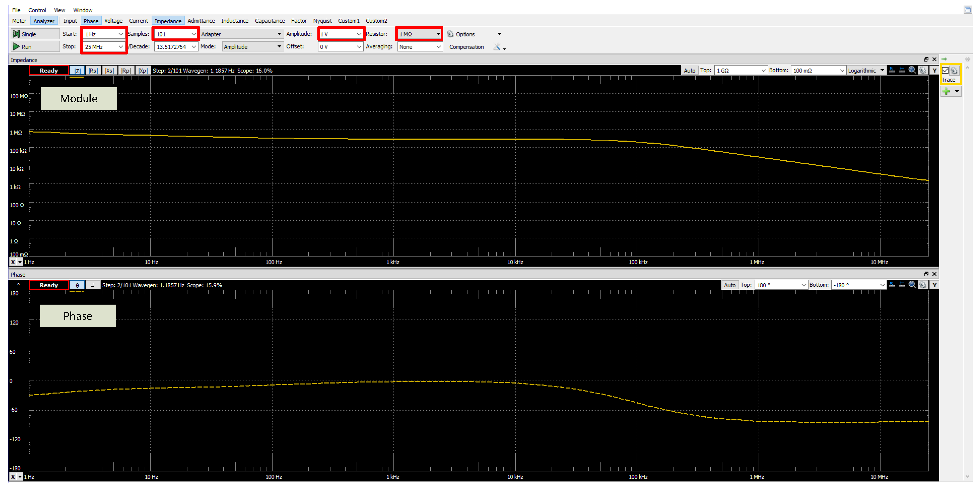The width and height of the screenshot is (980, 490).
Task: Toggle the Trace visibility checkbox
Action: [945, 70]
